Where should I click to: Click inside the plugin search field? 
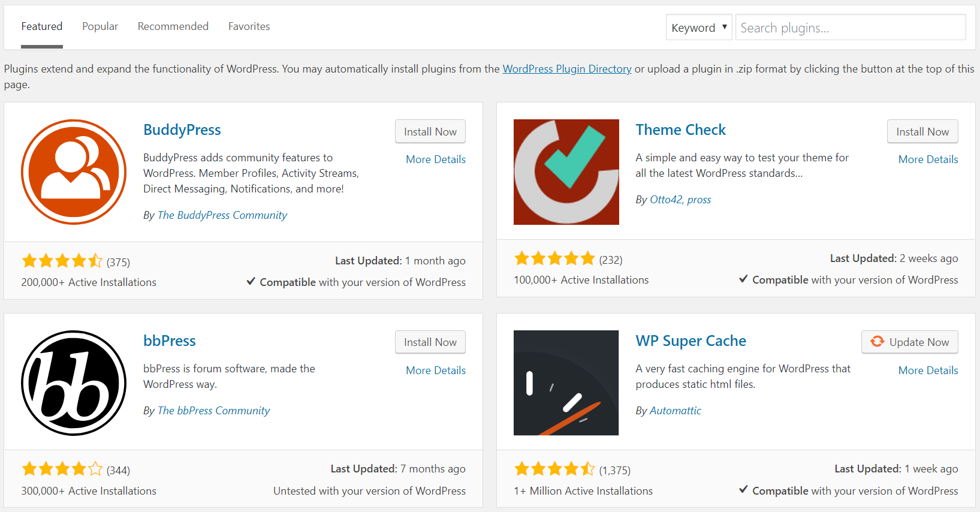[x=850, y=27]
